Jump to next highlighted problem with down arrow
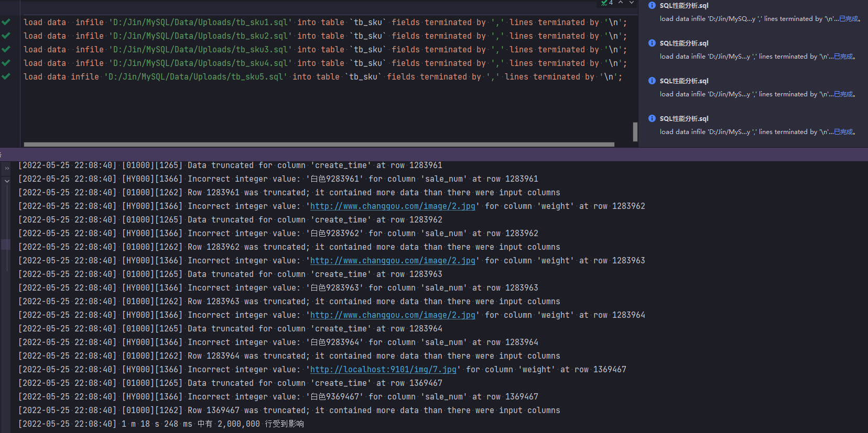868x433 pixels. (x=632, y=3)
